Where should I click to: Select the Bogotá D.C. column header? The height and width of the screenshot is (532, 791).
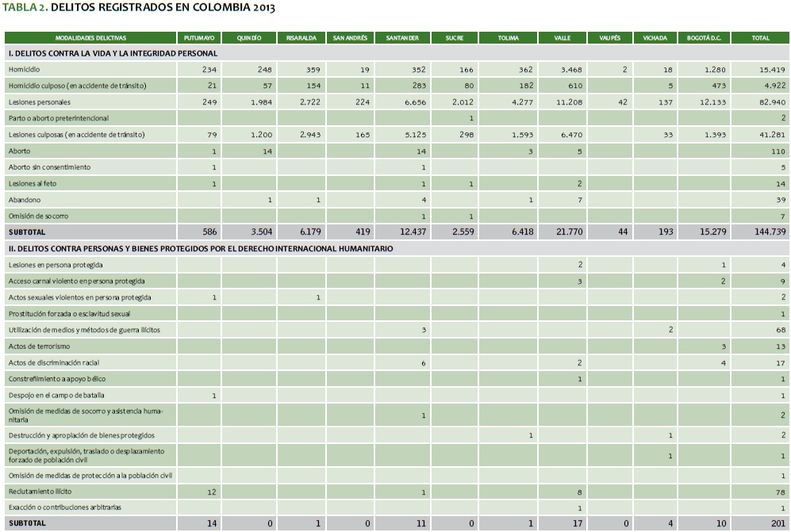pyautogui.click(x=703, y=38)
